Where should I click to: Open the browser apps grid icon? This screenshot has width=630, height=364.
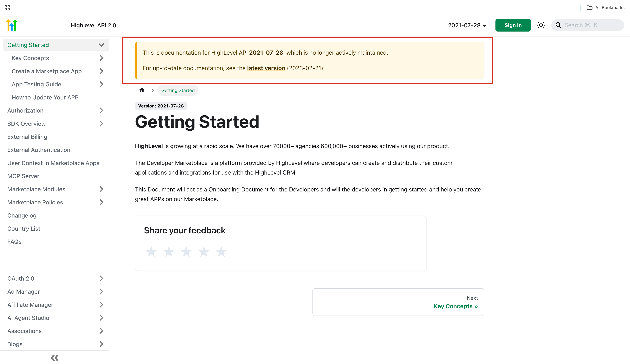point(7,8)
